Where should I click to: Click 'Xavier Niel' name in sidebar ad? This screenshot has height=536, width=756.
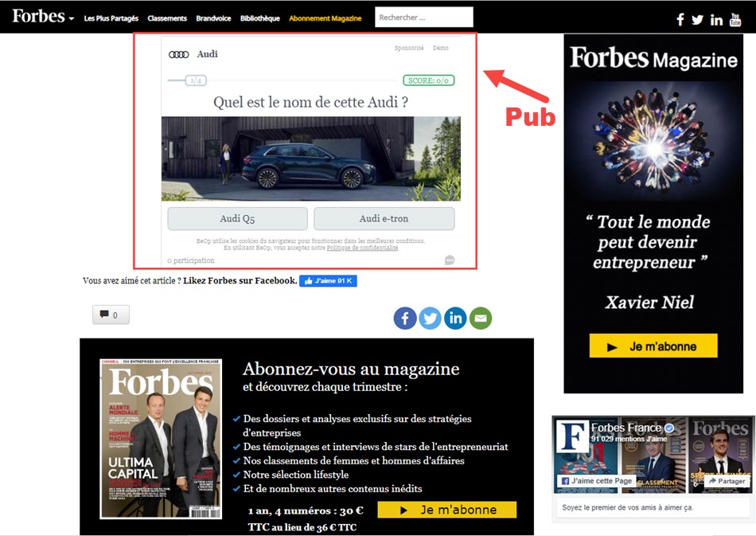pyautogui.click(x=650, y=303)
